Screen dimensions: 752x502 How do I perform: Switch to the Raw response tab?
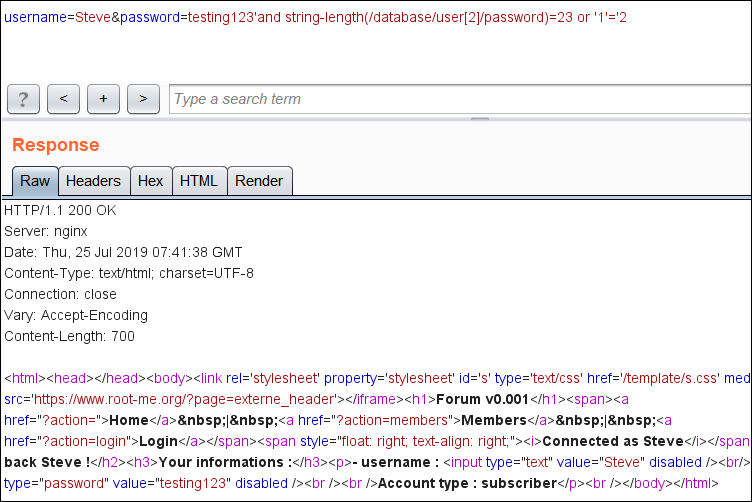pyautogui.click(x=35, y=181)
